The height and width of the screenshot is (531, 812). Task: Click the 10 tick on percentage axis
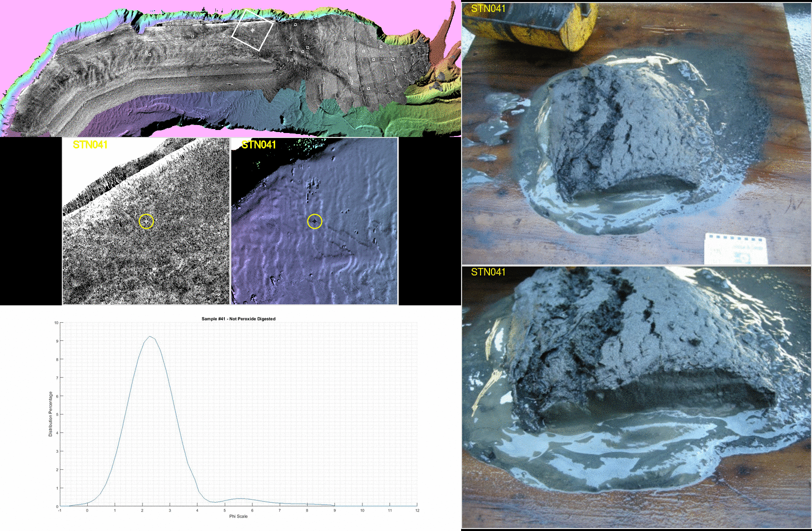tap(56, 323)
